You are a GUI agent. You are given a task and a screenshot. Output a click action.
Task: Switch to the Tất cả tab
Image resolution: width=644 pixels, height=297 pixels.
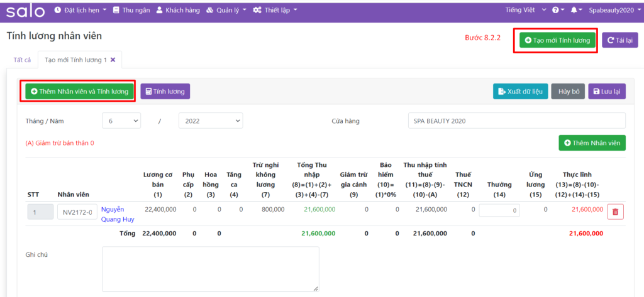coord(22,60)
